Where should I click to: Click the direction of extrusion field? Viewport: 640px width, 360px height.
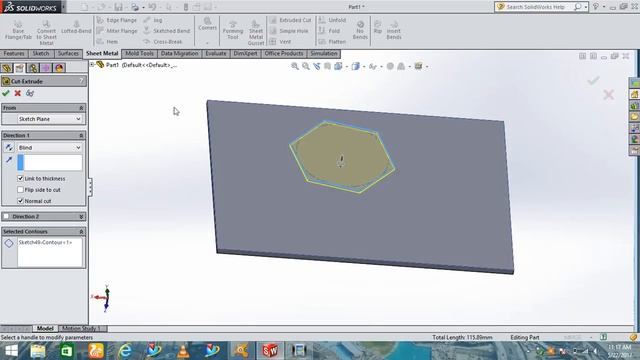50,162
